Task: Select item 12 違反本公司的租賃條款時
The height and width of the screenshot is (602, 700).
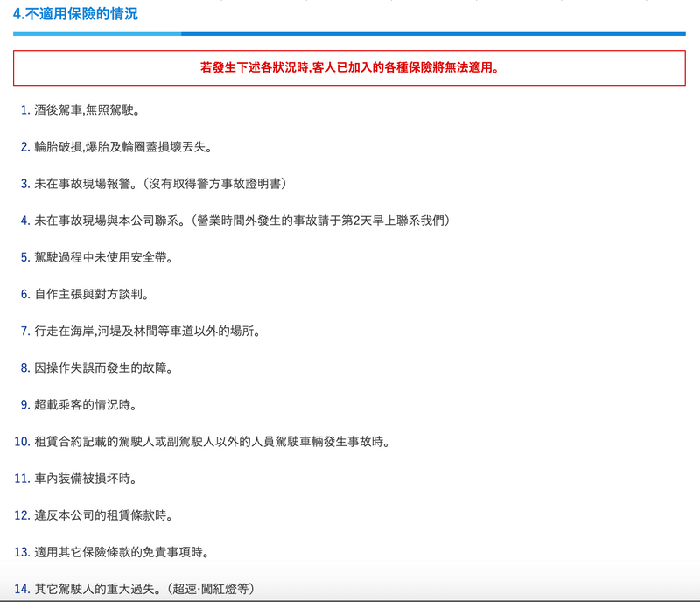Action: (103, 515)
